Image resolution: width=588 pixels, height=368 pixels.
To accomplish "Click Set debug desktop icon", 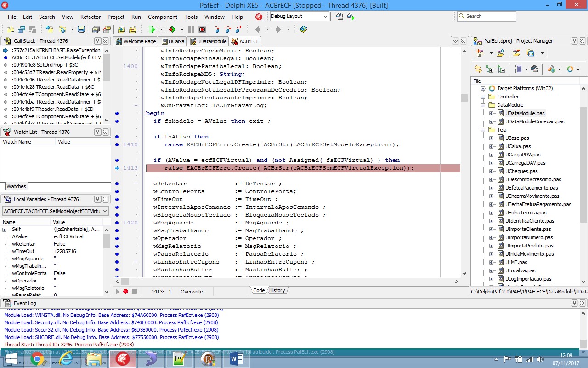I will [351, 17].
